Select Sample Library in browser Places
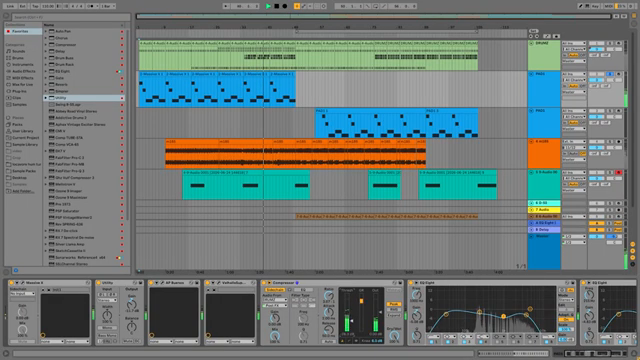640x360 pixels. (22, 144)
